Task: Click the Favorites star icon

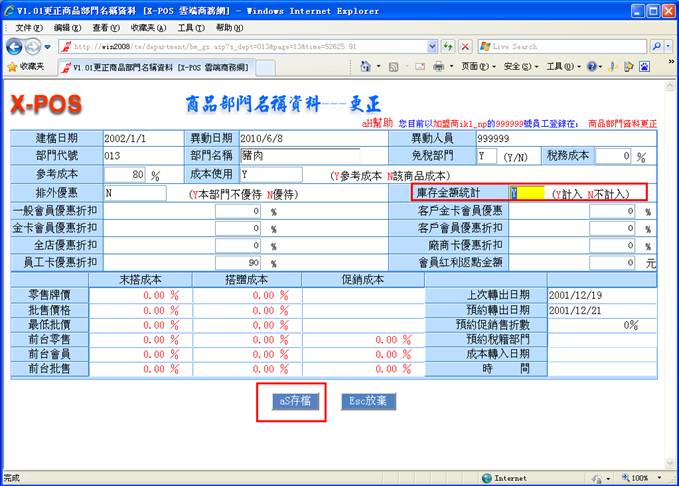Action: click(11, 66)
